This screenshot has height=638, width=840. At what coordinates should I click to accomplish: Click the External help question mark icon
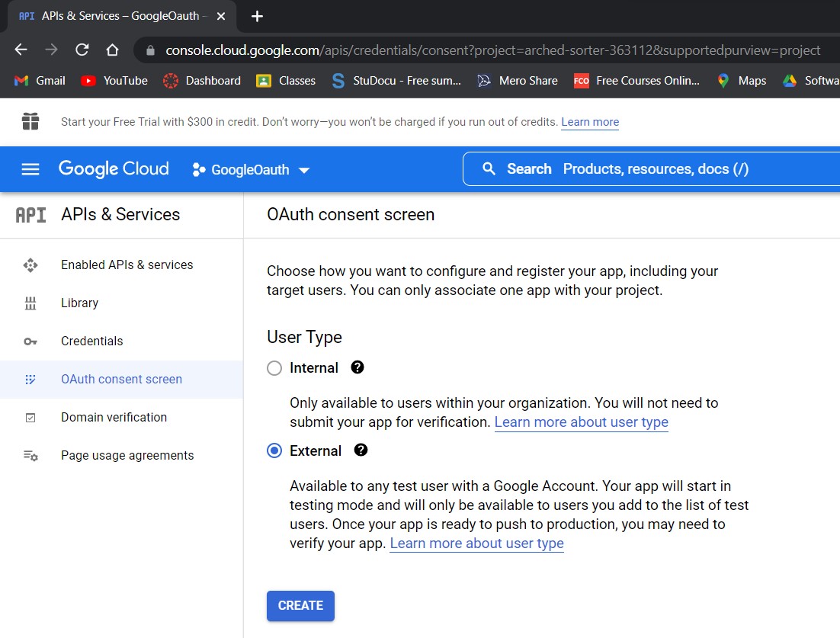[x=361, y=450]
